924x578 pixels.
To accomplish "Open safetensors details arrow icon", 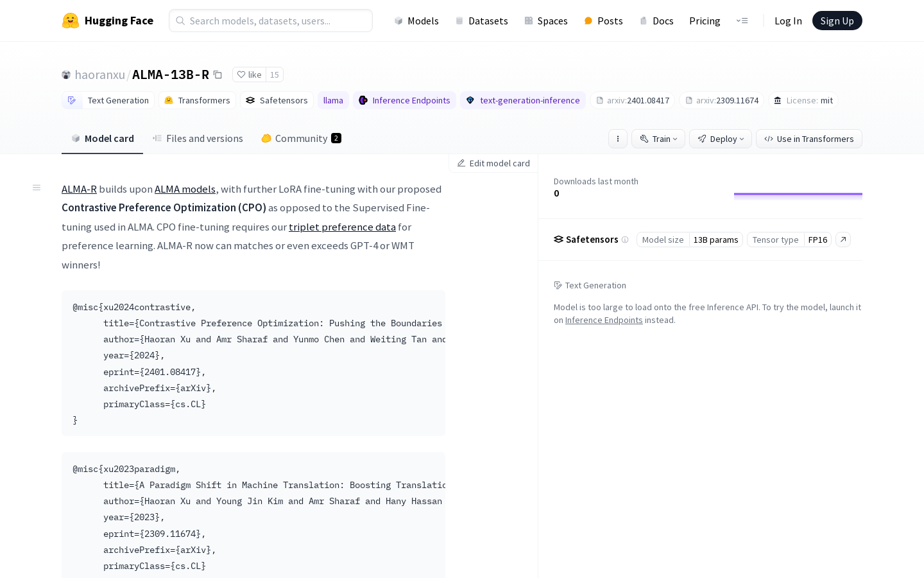I will 843,240.
